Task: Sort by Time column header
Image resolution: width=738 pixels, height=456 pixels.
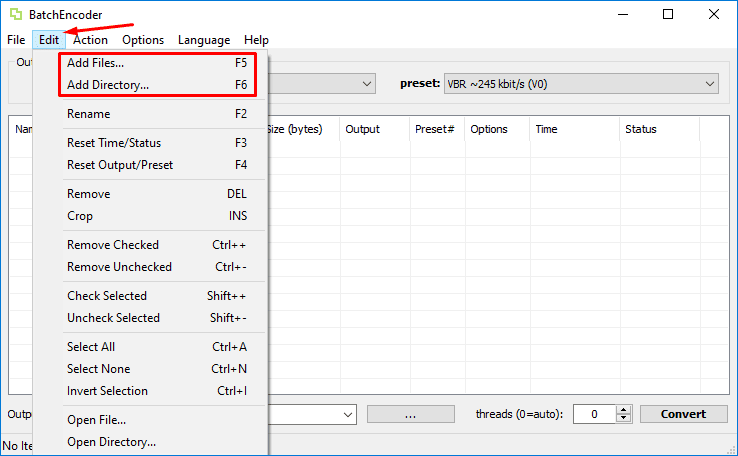Action: [575, 129]
